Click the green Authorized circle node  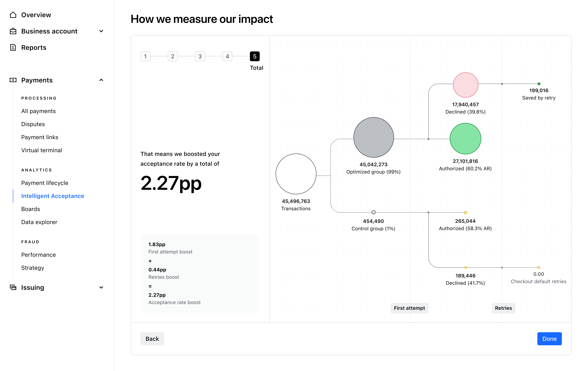(x=465, y=139)
